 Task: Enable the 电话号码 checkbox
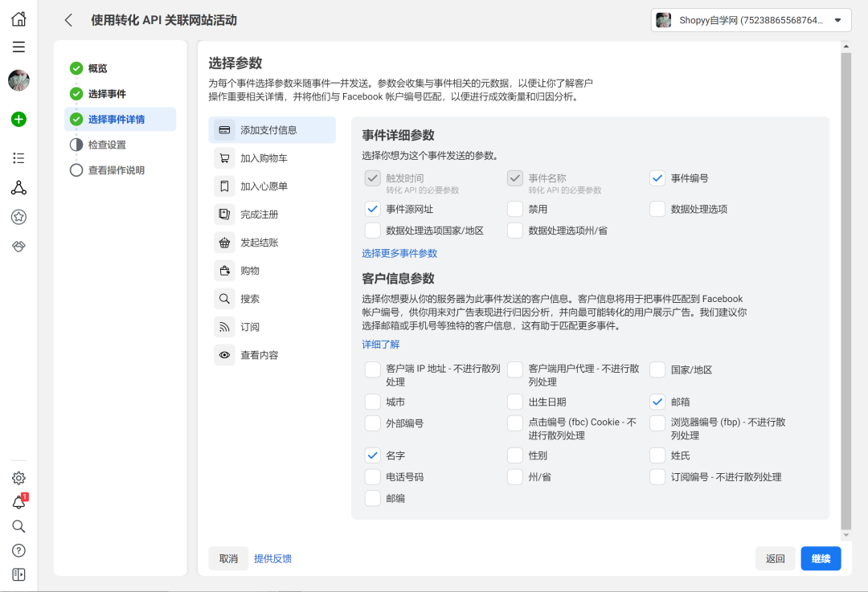[x=373, y=477]
